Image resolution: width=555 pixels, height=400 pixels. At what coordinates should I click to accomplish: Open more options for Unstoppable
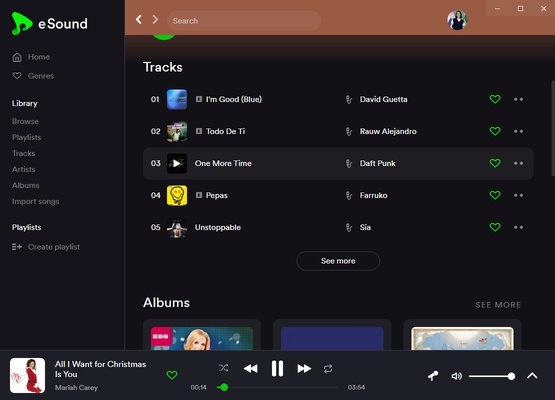click(x=519, y=227)
